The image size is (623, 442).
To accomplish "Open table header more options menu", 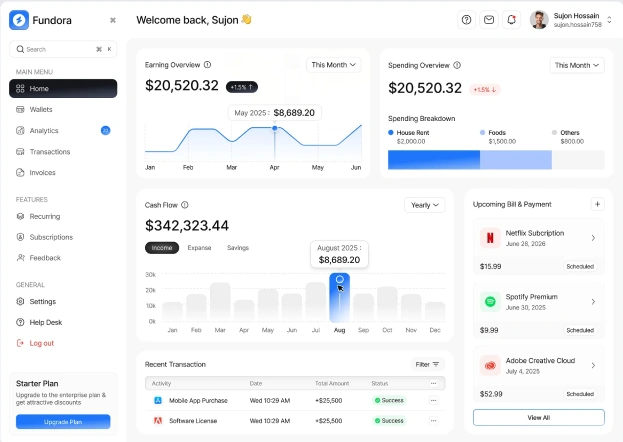I will 433,384.
